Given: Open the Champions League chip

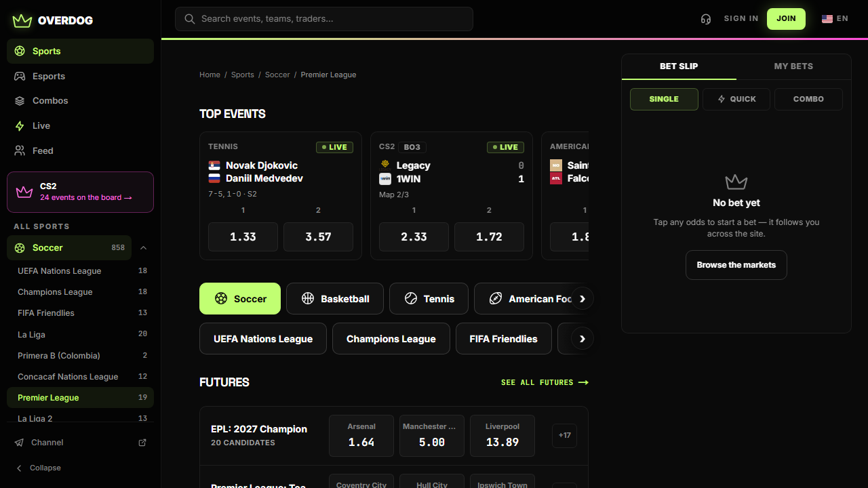Looking at the screenshot, I should point(391,339).
